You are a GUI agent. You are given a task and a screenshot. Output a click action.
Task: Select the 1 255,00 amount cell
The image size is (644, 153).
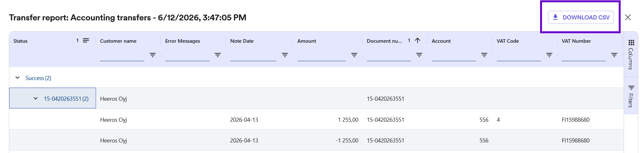[348, 120]
